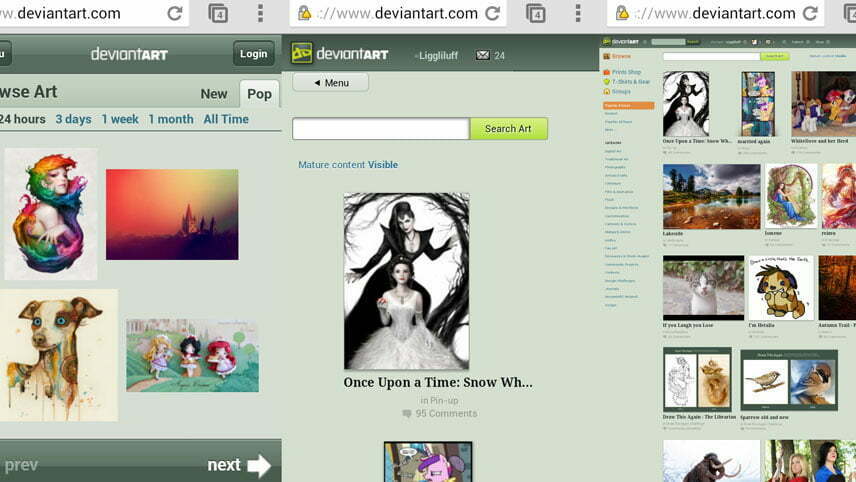Open the felt princess dolls artwork thumbnail
The image size is (856, 482).
(192, 355)
